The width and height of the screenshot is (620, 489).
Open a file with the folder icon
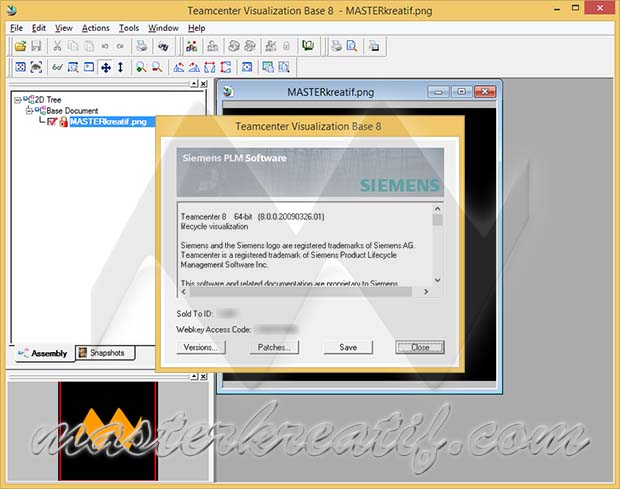[21, 47]
